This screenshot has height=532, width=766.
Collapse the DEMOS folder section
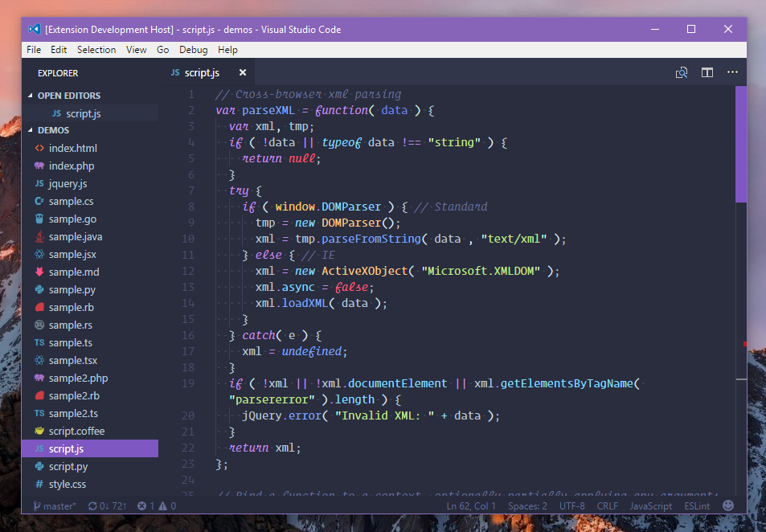pos(31,130)
